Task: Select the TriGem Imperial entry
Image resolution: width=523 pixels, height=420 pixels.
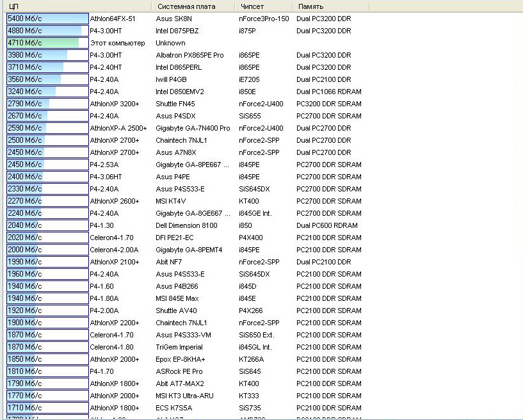Action: [179, 347]
